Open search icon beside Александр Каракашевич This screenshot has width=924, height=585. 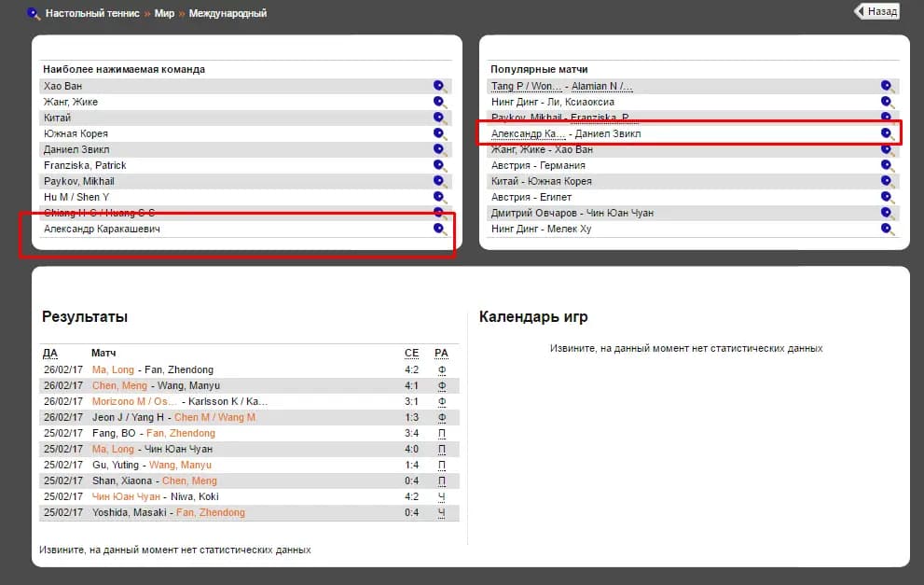point(439,229)
